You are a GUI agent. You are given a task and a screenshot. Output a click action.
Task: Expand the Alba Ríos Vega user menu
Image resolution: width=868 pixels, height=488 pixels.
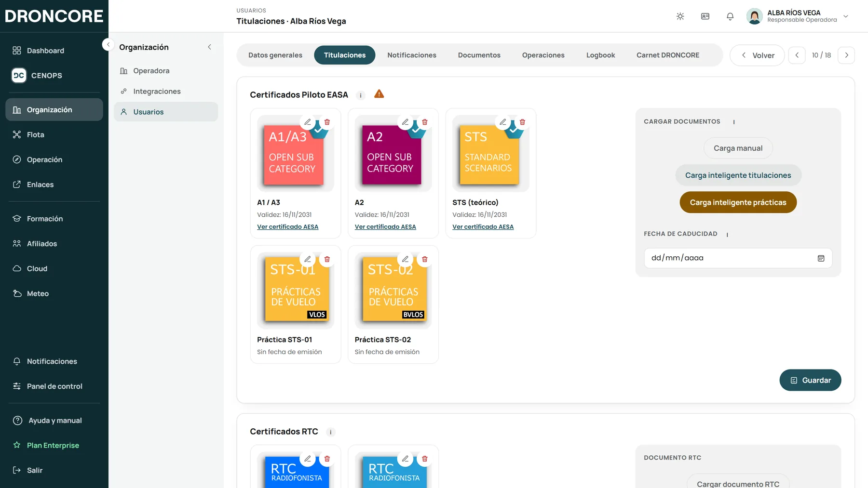point(846,16)
